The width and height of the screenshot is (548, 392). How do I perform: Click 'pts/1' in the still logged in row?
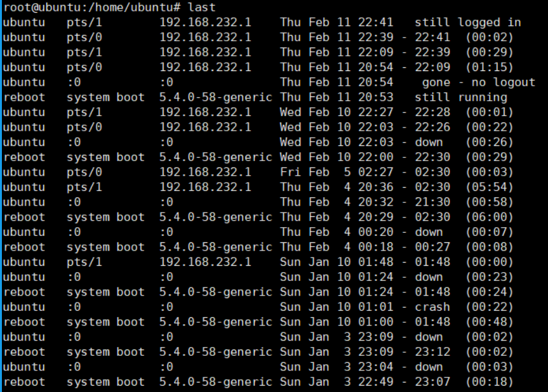[84, 23]
